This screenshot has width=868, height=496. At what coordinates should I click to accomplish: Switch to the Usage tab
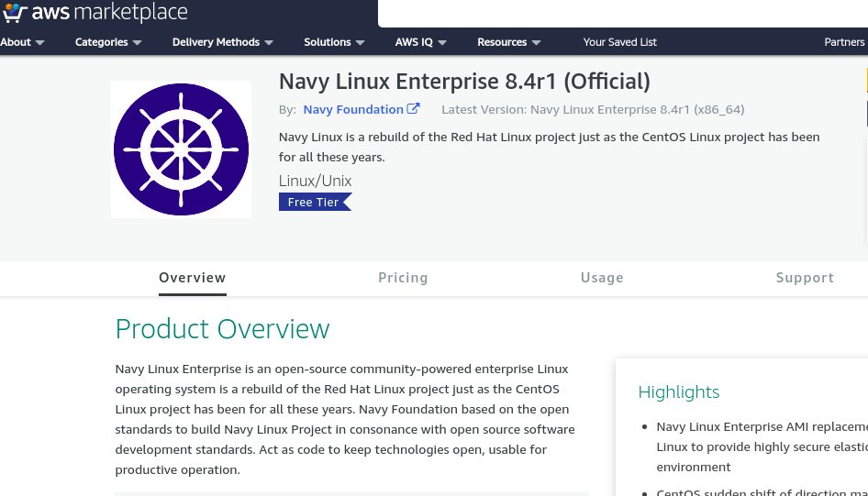(602, 278)
